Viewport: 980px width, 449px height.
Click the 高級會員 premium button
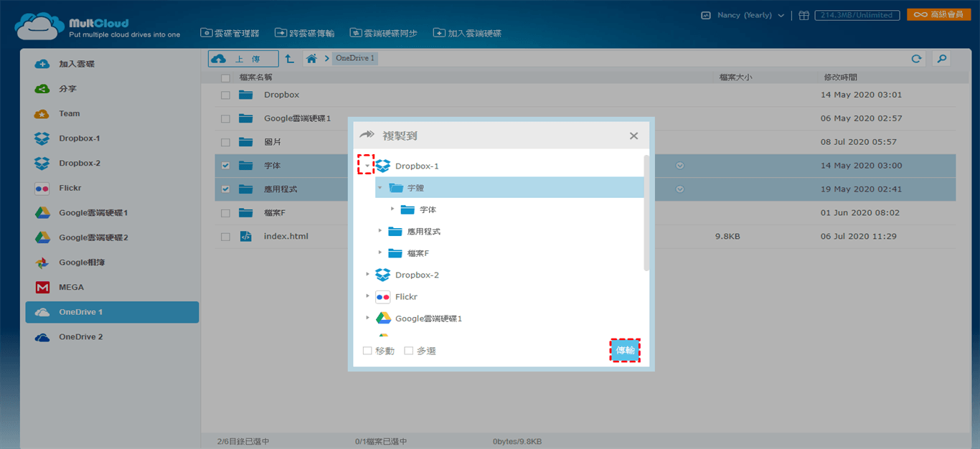938,14
